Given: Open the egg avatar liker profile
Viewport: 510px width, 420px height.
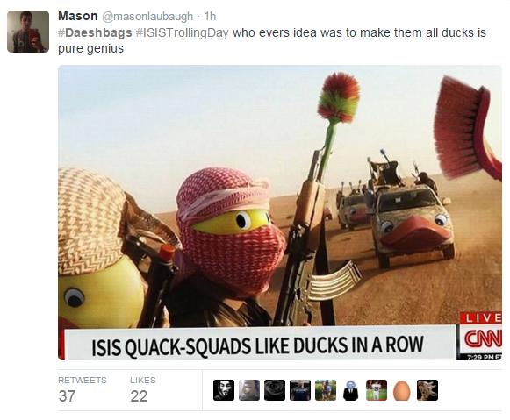Looking at the screenshot, I should click(402, 390).
